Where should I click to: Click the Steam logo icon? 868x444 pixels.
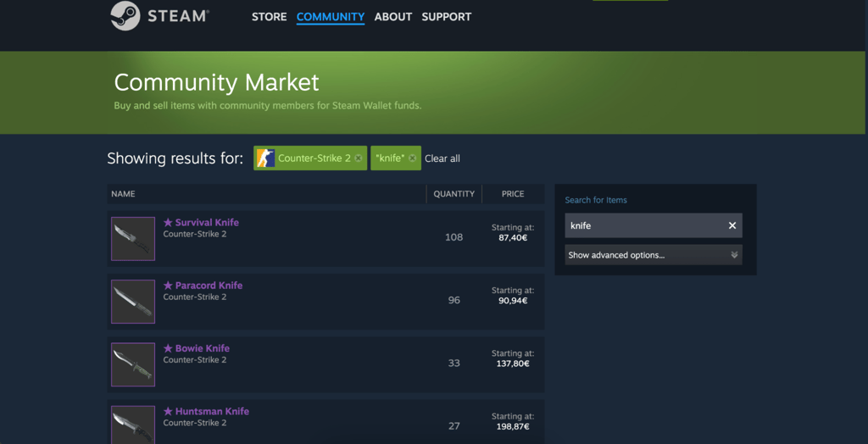pyautogui.click(x=125, y=16)
